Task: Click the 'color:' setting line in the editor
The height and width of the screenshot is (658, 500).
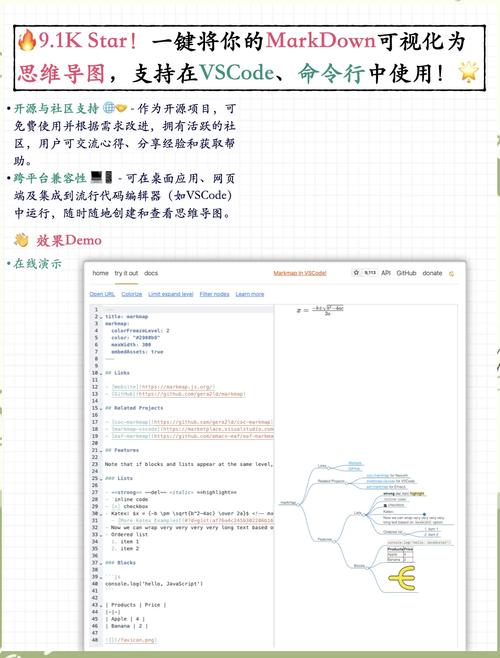Action: click(136, 338)
